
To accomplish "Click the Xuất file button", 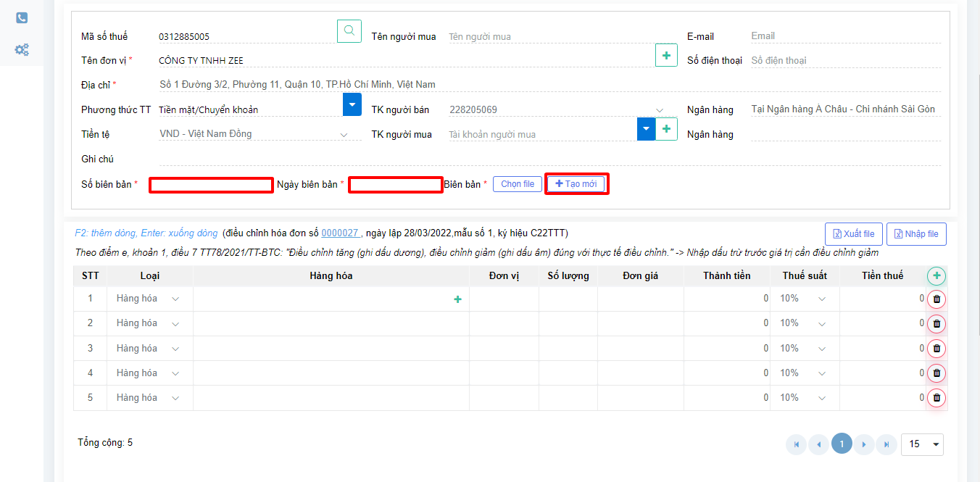I will click(853, 233).
